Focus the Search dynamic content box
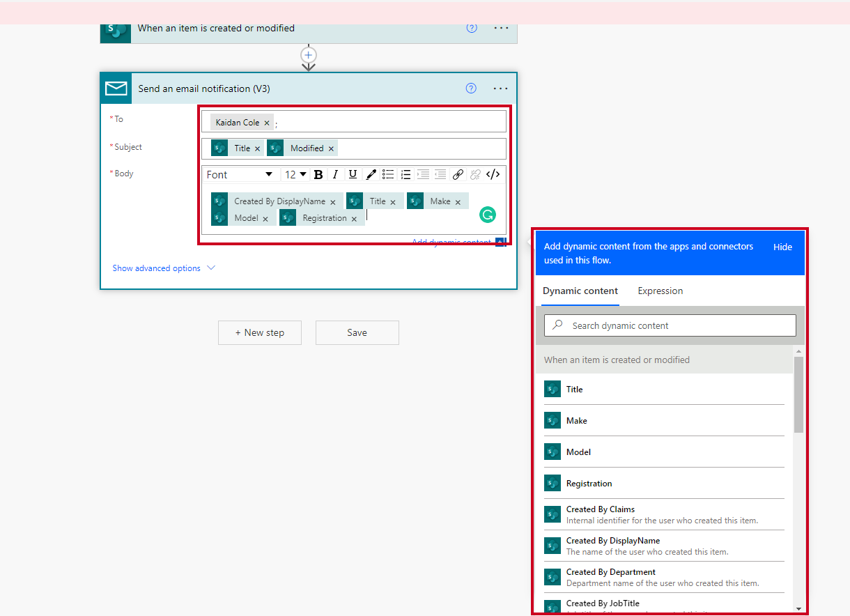 tap(670, 325)
